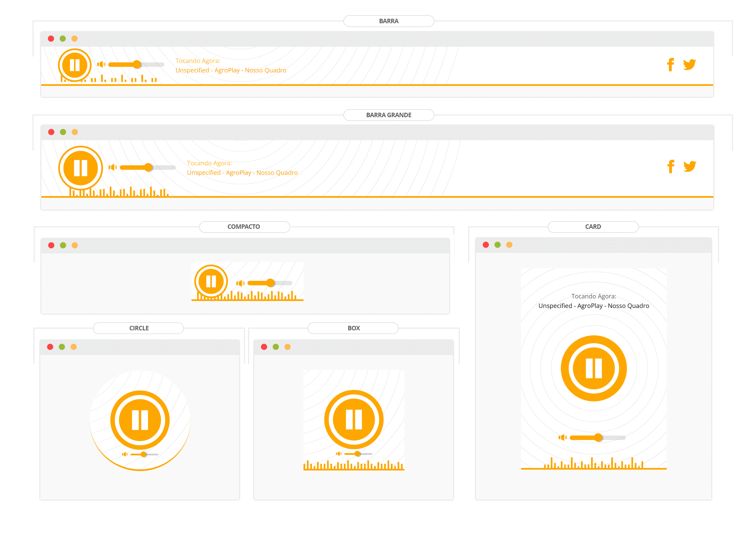The height and width of the screenshot is (539, 756).
Task: Click volume slider handle in CARD player
Action: click(598, 437)
